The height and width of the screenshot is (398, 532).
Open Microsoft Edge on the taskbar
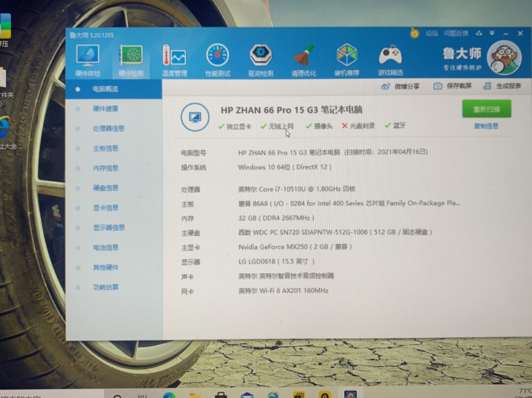click(x=169, y=395)
